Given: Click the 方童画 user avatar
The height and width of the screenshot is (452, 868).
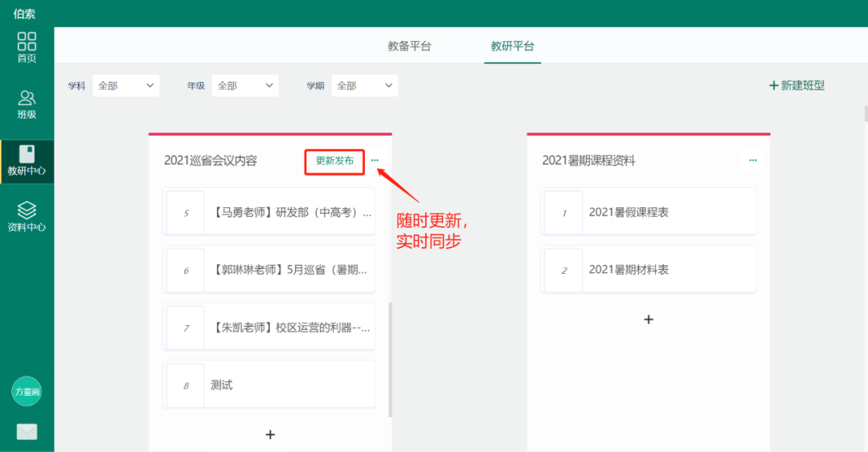Looking at the screenshot, I should pyautogui.click(x=27, y=391).
